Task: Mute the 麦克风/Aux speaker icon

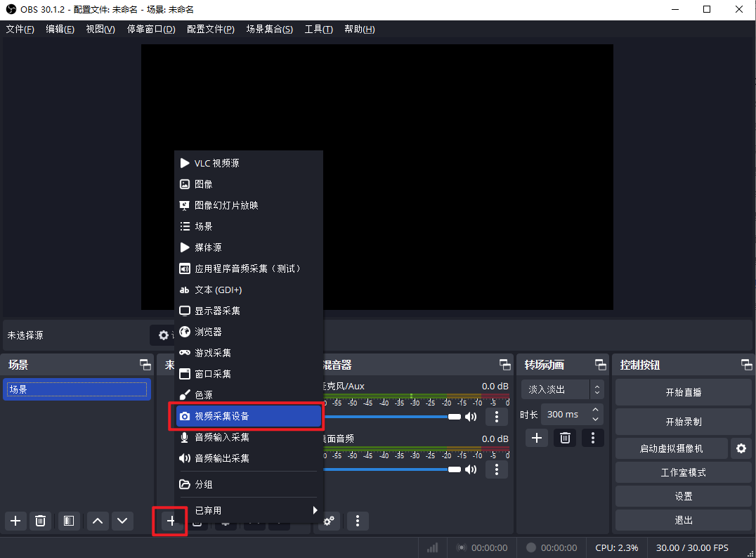Action: tap(471, 417)
